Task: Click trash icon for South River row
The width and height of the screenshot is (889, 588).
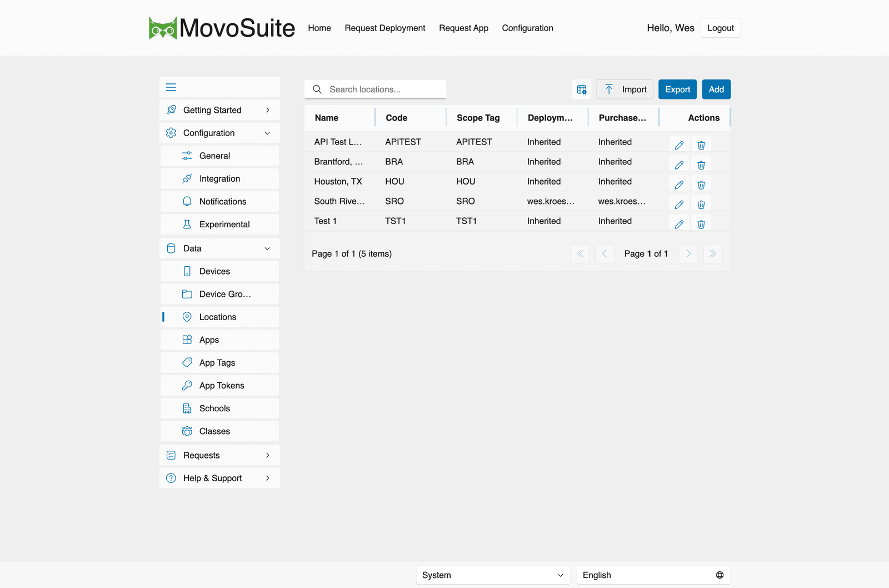Action: tap(701, 205)
